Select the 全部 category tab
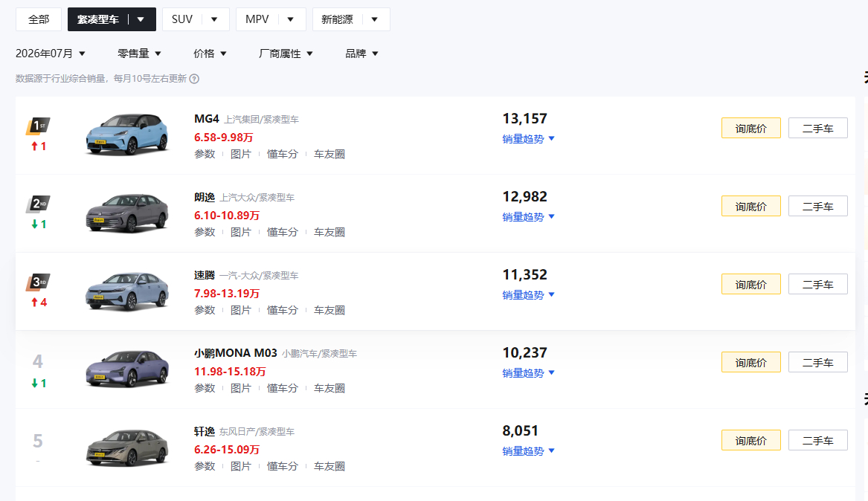868x501 pixels. 39,19
